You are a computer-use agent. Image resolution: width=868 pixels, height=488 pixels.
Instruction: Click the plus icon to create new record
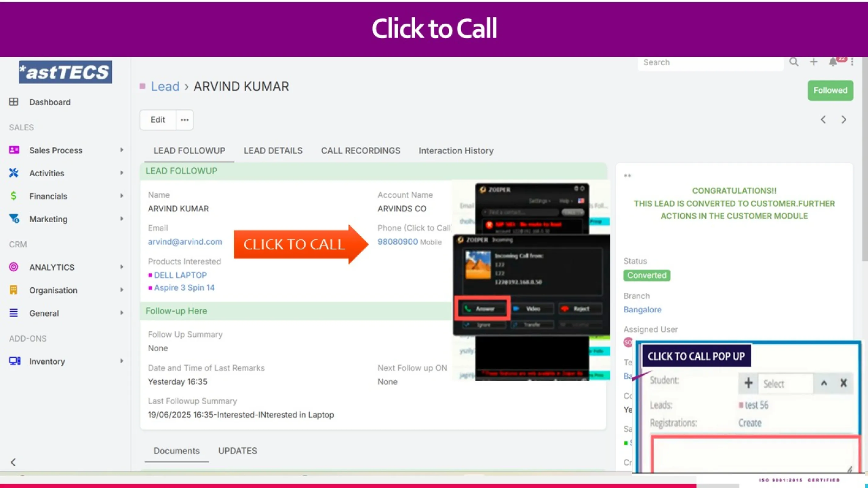(x=813, y=62)
